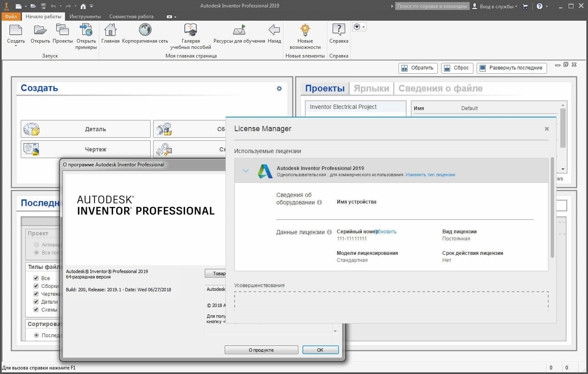Image resolution: width=588 pixels, height=374 pixels.
Task: Expand the search arrow left of search box
Action: point(392,6)
